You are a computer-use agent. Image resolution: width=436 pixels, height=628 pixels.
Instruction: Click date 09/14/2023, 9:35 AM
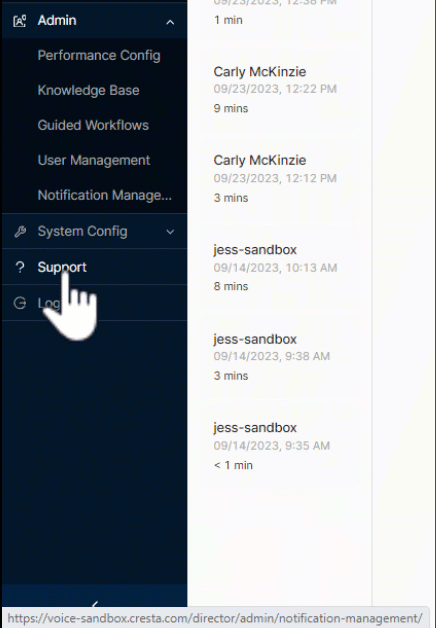tap(271, 445)
